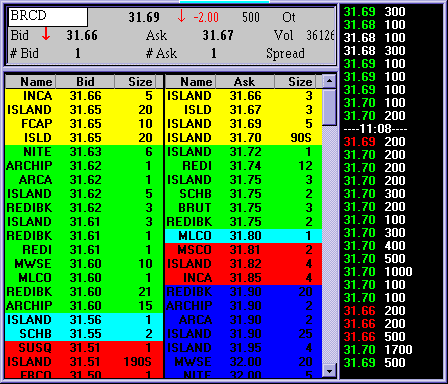Screen dimensions: 448x384
Task: Click the bid-side Size column header
Action: pyautogui.click(x=138, y=82)
